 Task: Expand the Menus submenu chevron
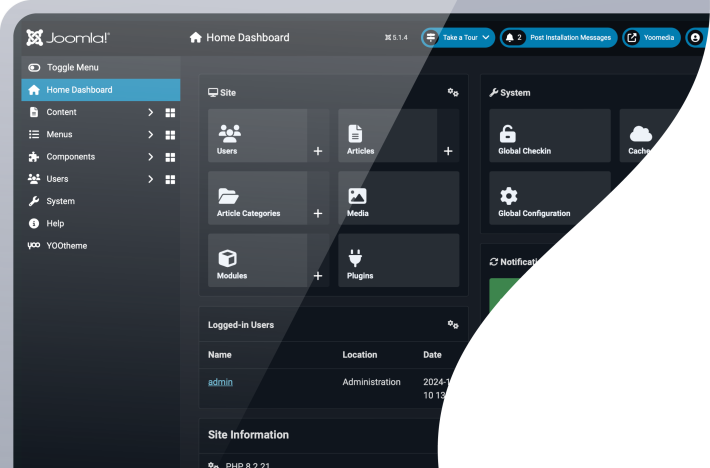(x=150, y=134)
